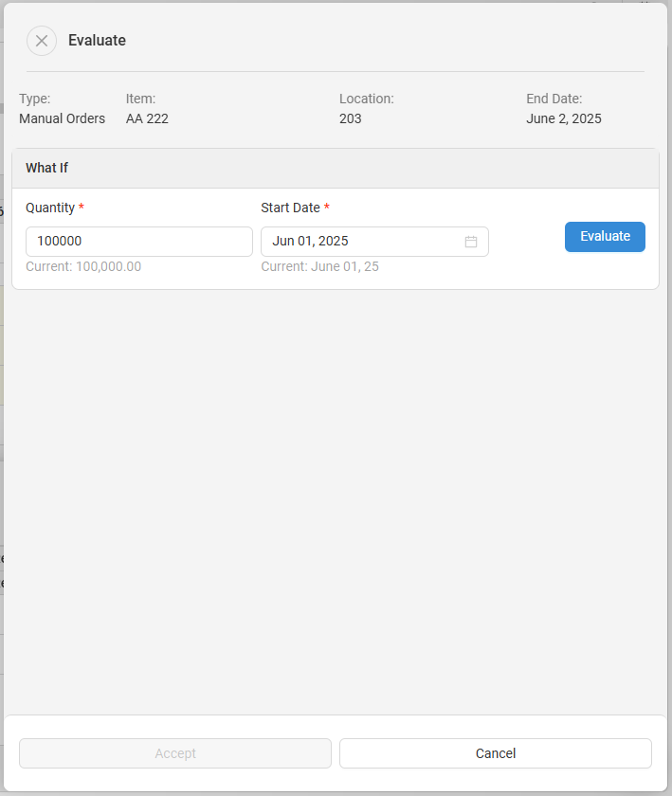This screenshot has width=672, height=796.
Task: Click the Evaluate dialog title text
Action: click(97, 41)
